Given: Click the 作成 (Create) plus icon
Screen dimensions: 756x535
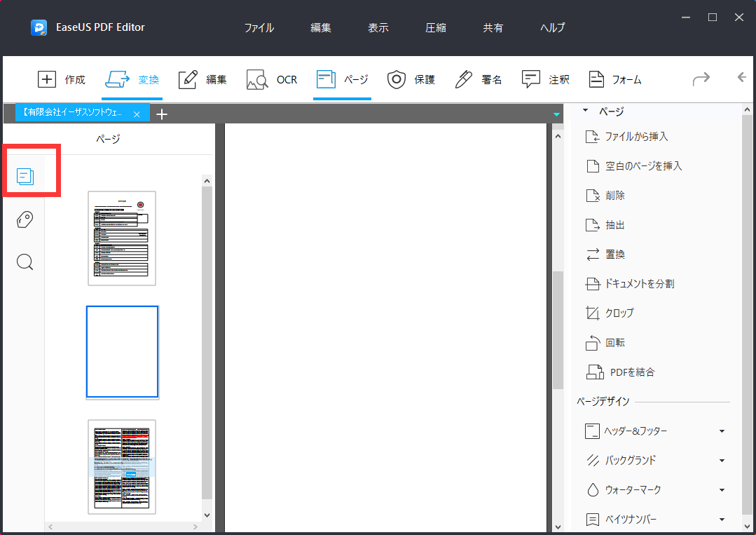Looking at the screenshot, I should click(x=46, y=80).
